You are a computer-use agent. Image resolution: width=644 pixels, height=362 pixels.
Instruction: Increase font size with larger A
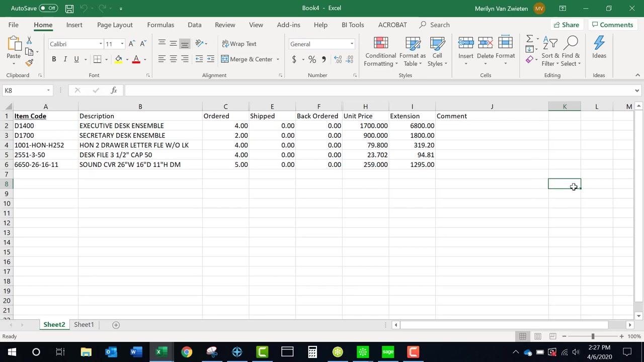(131, 44)
